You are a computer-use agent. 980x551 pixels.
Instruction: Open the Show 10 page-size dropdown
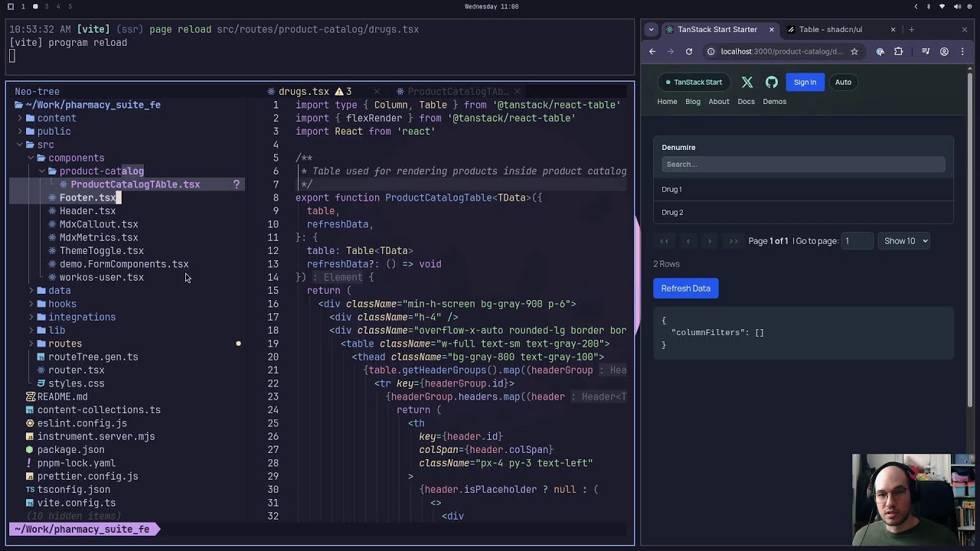tap(904, 241)
